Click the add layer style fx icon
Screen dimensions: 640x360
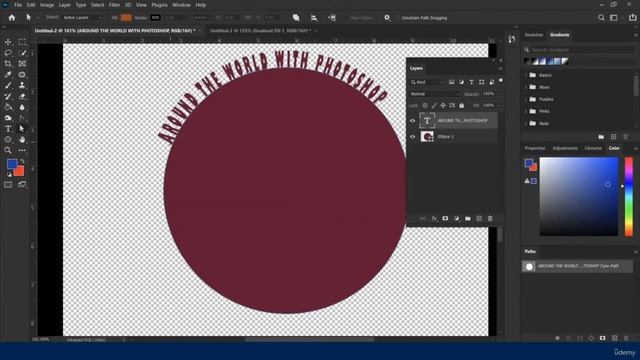[434, 219]
